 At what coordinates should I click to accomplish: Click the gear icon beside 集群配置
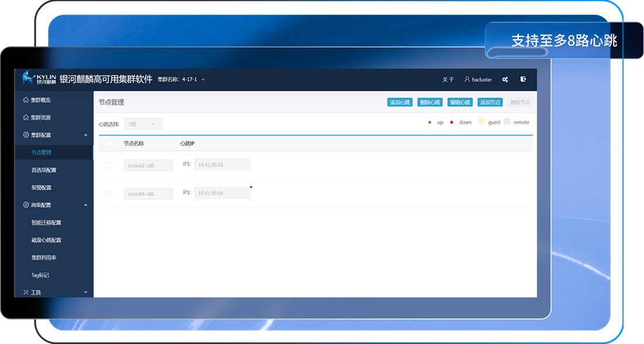click(26, 135)
